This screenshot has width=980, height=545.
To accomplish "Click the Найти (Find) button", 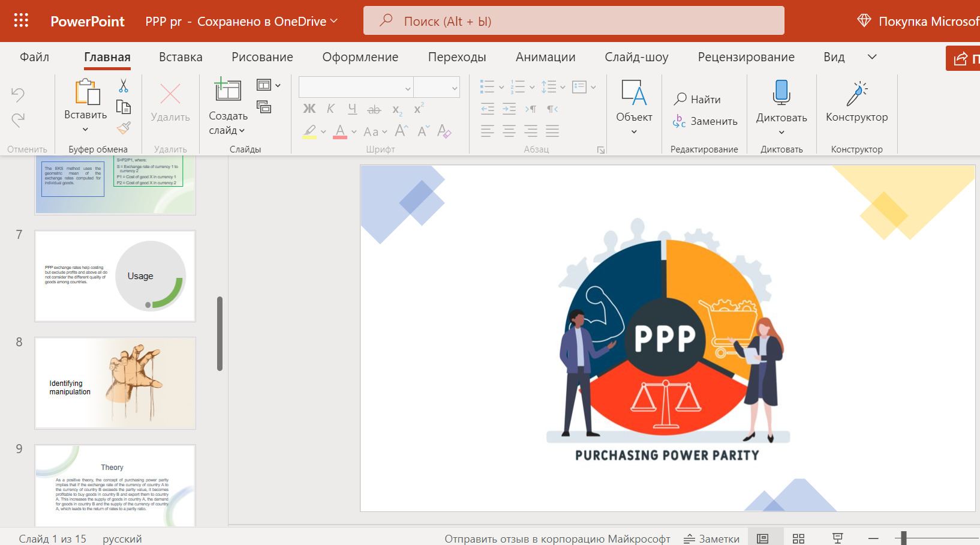I will (698, 99).
